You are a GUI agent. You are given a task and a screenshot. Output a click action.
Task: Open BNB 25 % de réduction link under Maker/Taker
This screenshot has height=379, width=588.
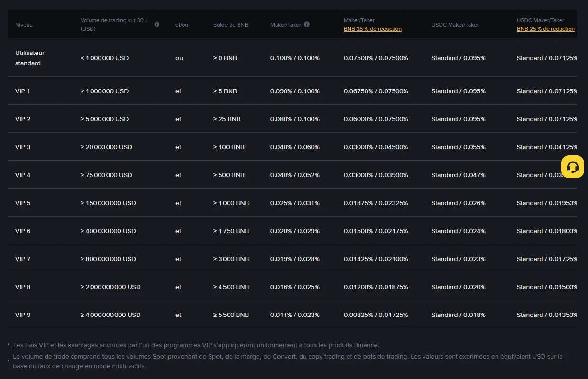tap(373, 29)
